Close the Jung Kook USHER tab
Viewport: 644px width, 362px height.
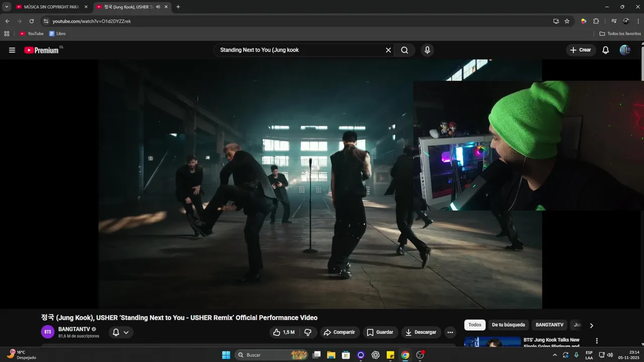(x=166, y=7)
